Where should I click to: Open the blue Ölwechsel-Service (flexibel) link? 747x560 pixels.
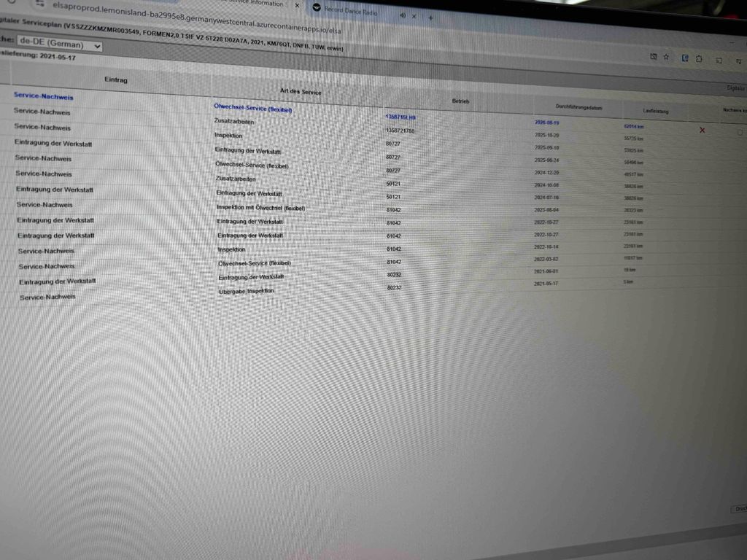253,108
